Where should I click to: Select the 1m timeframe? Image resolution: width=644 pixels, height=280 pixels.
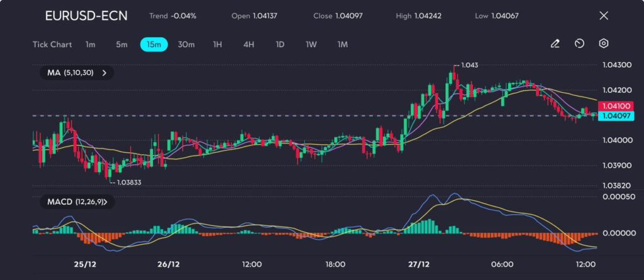(91, 45)
